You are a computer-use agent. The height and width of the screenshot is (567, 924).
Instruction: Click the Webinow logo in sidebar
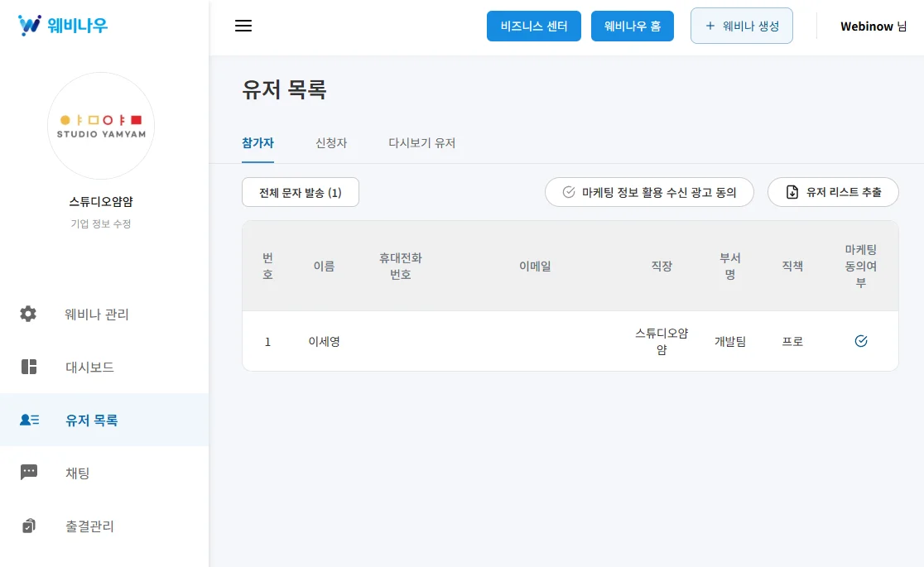[63, 25]
